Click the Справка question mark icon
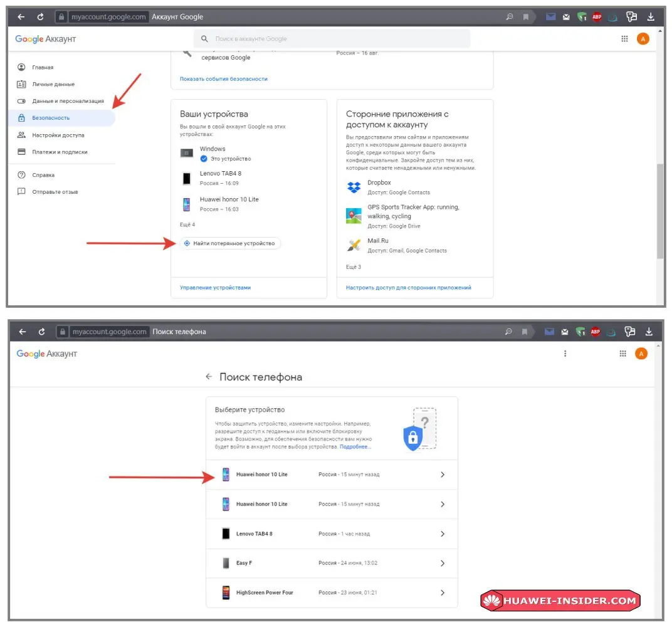Viewport: 672px width, 627px height. 21,175
